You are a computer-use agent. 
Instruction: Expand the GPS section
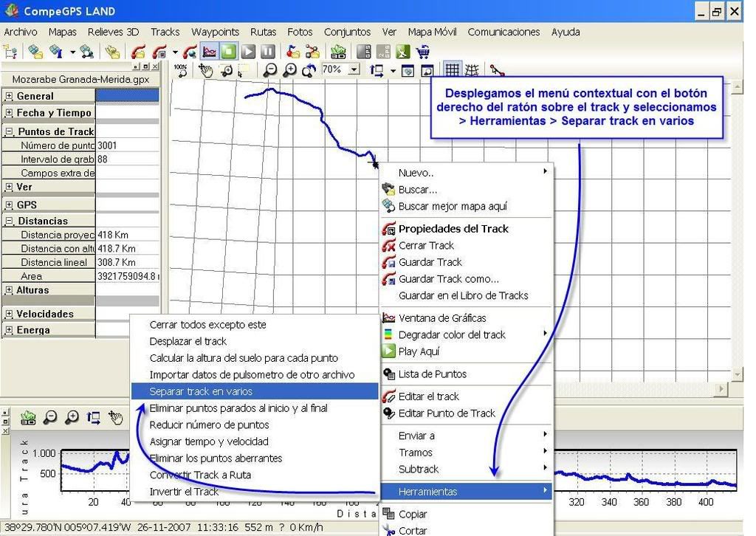tap(9, 205)
